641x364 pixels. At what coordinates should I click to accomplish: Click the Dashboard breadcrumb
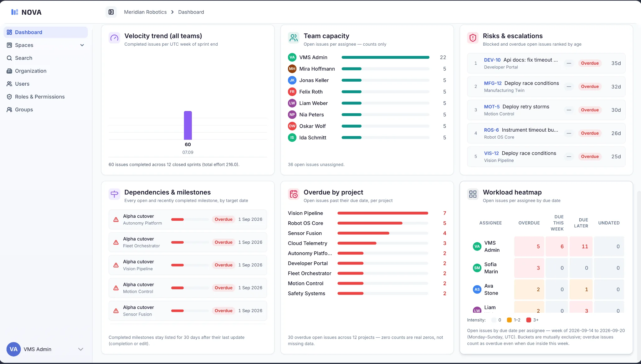click(191, 12)
